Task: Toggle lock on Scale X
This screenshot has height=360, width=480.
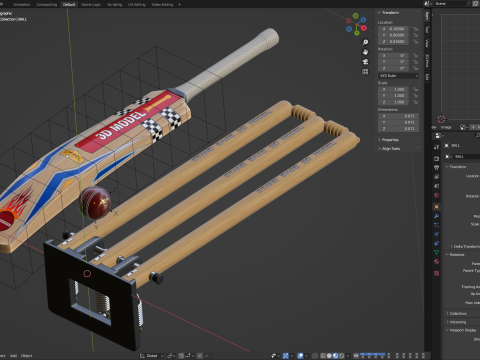Action: pyautogui.click(x=416, y=89)
